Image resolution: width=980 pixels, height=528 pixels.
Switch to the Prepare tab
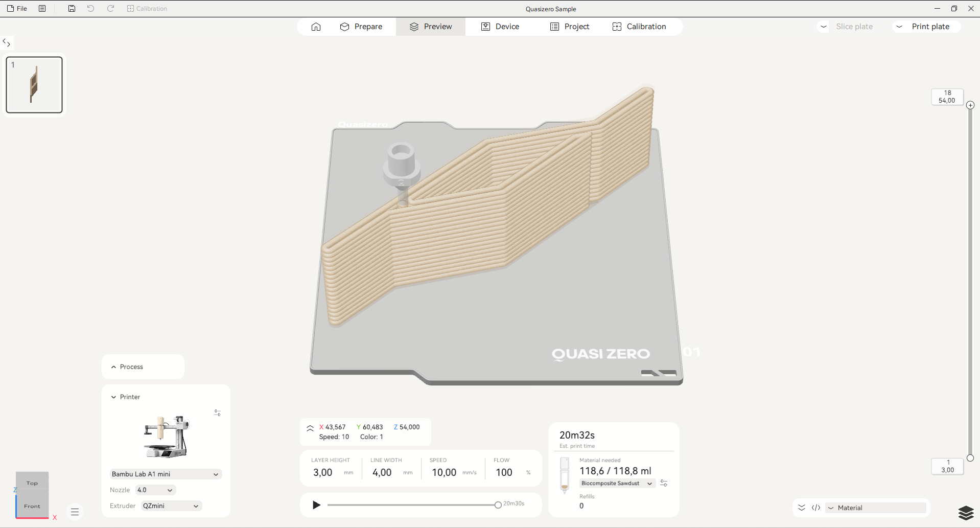(x=361, y=27)
